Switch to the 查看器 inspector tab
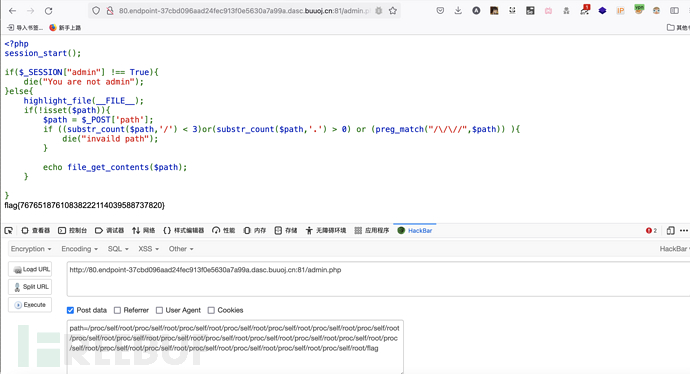The width and height of the screenshot is (690, 374). (x=36, y=231)
